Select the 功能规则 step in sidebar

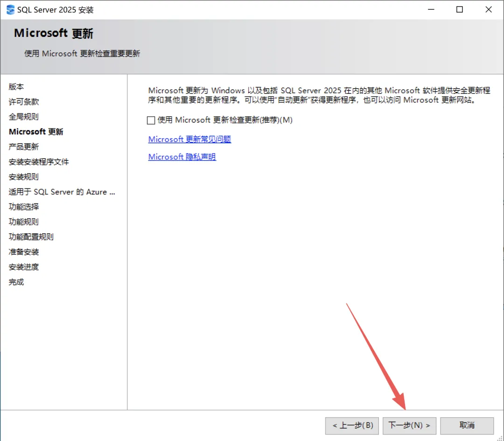tap(24, 222)
